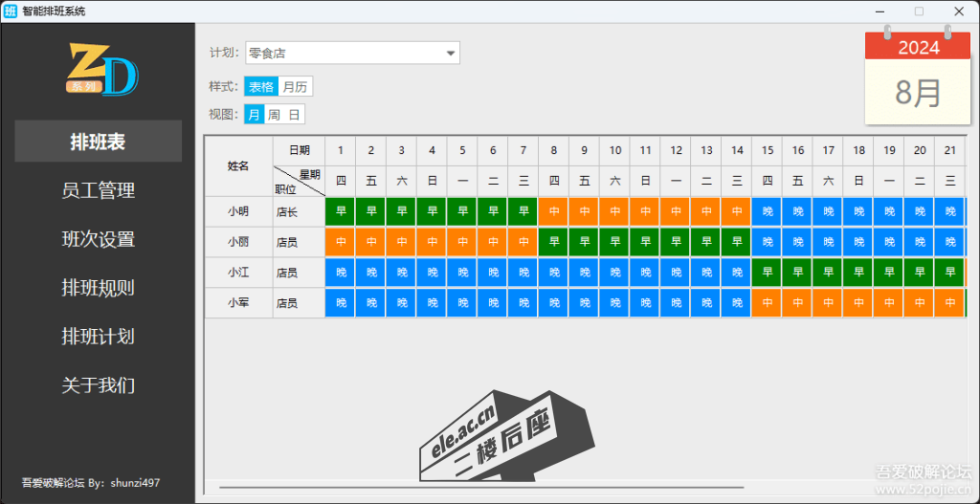Screen dimensions: 980x504
Task: Select the 小军 employee name cell
Action: [x=238, y=303]
